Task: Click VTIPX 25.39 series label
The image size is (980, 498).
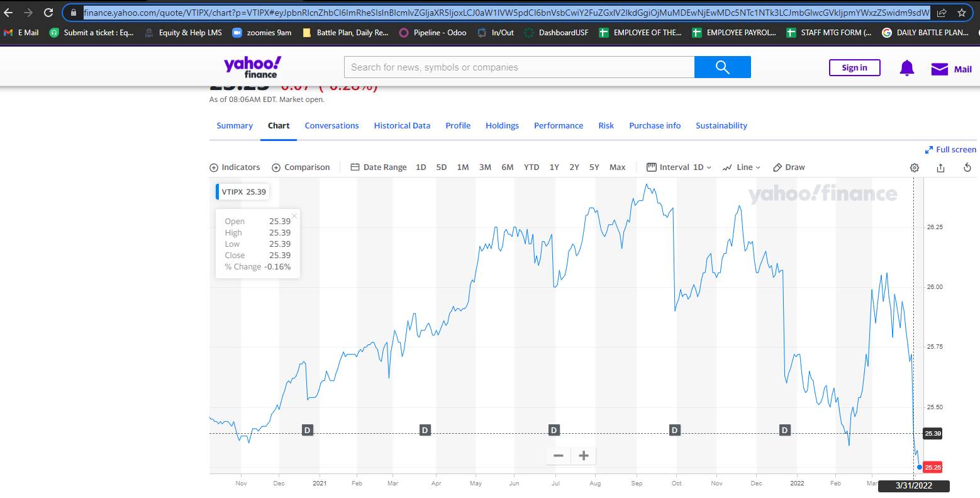Action: [243, 192]
